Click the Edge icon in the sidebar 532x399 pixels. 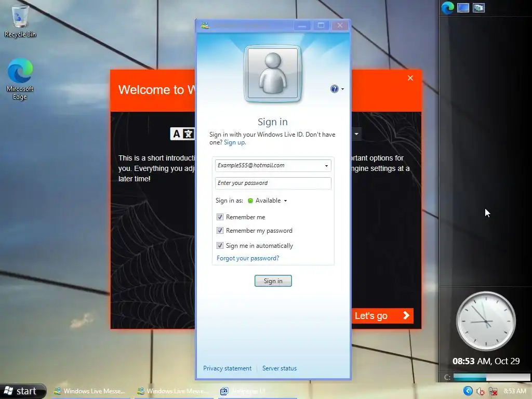click(x=447, y=7)
